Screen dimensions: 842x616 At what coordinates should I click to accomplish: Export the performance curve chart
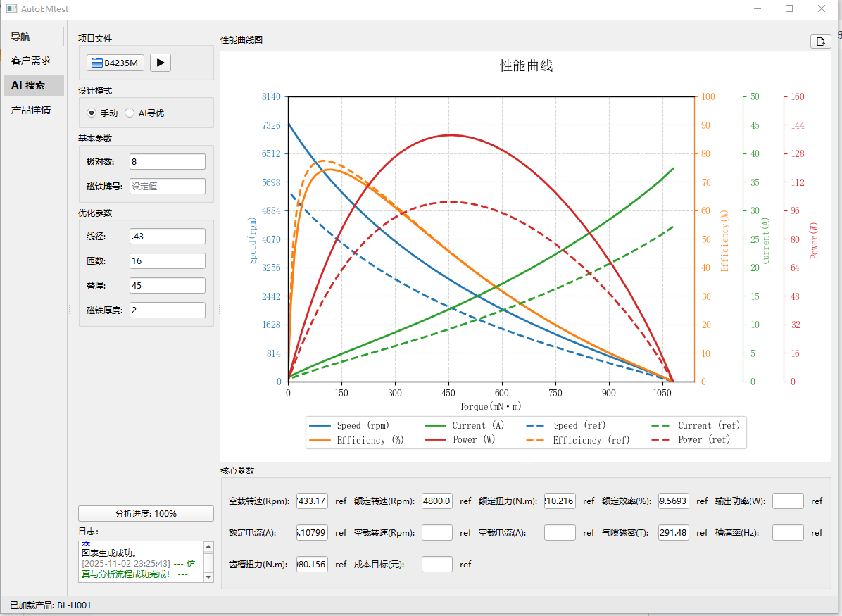820,42
